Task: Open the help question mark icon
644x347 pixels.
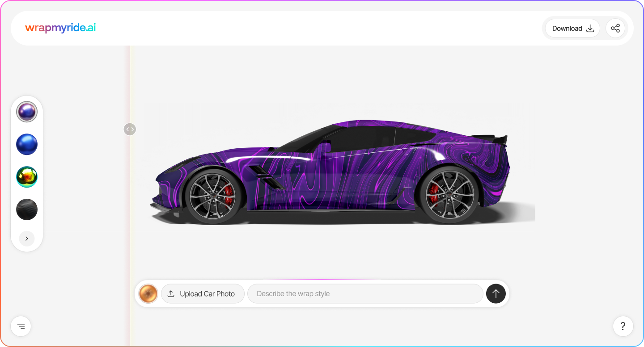Action: (x=623, y=326)
